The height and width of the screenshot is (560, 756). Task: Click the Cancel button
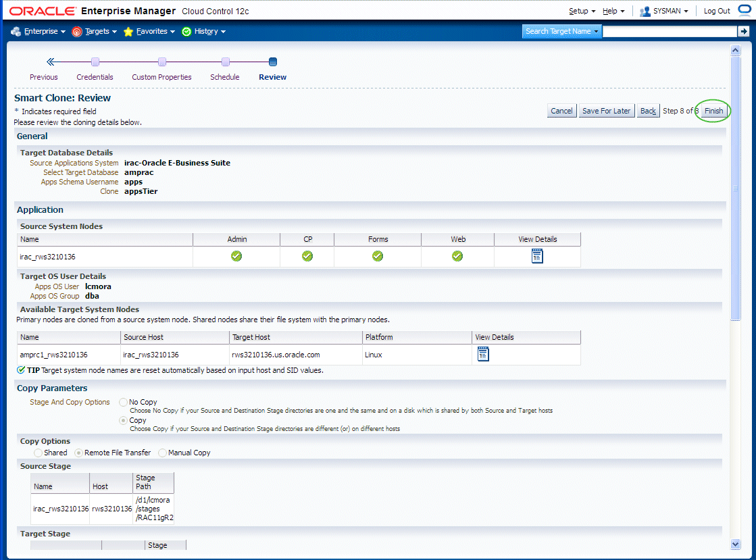[561, 111]
